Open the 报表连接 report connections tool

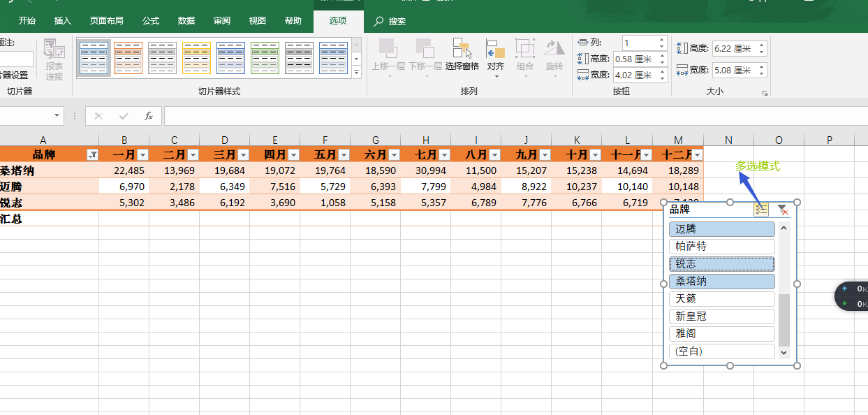[54, 60]
